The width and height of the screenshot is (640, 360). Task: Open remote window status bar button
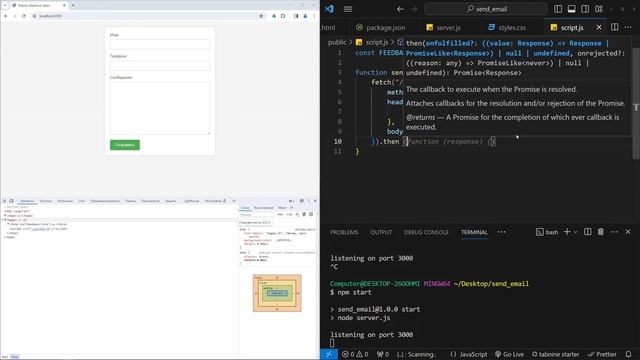[329, 354]
